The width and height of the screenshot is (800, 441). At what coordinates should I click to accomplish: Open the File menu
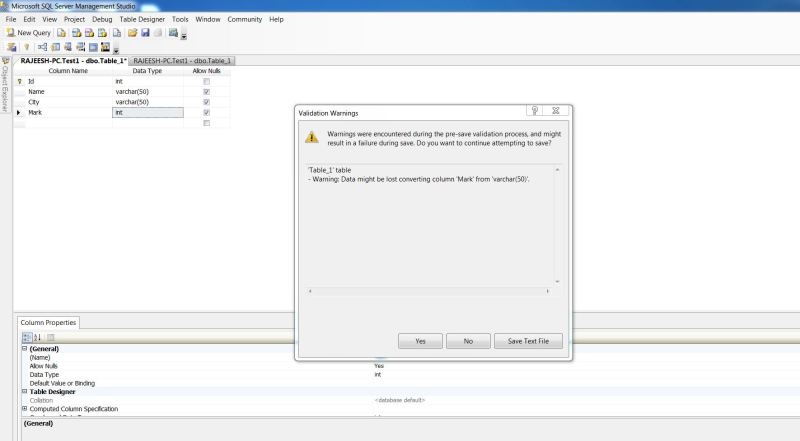[11, 19]
